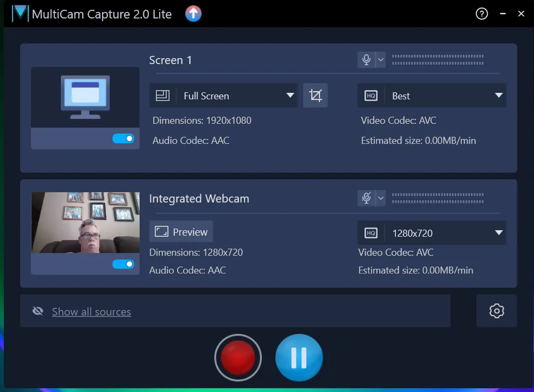Click the Show all sources link
This screenshot has width=534, height=392.
tap(91, 312)
